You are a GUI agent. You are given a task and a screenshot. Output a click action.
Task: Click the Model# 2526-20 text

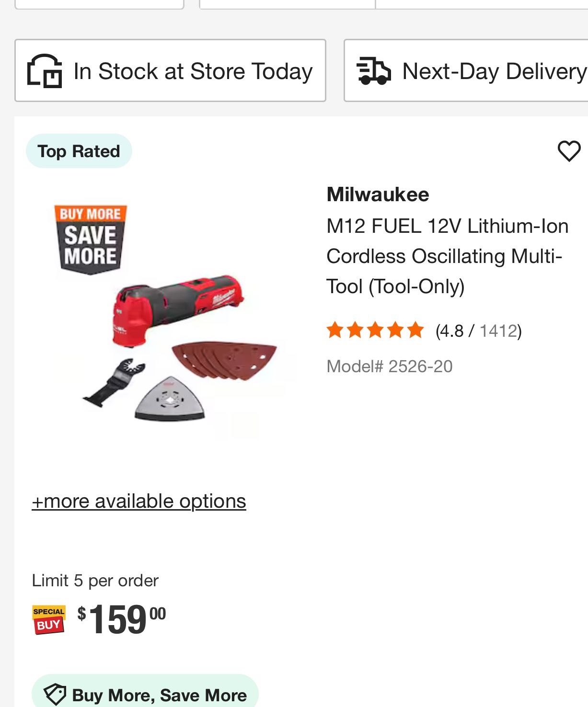point(389,366)
